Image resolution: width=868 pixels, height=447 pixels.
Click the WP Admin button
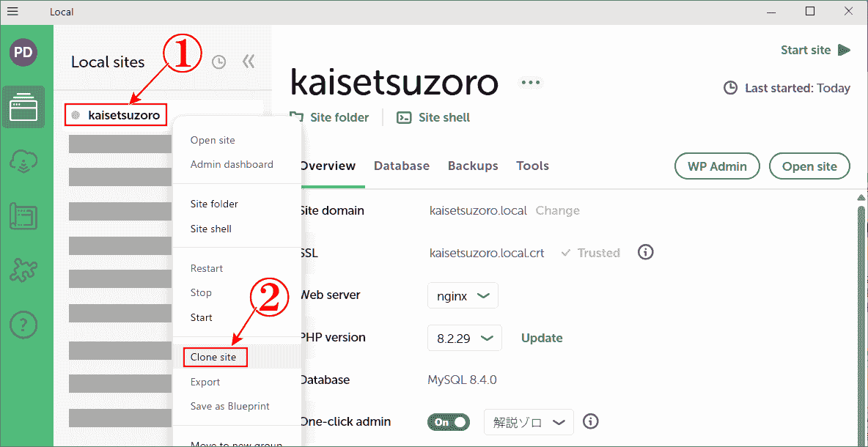point(717,166)
